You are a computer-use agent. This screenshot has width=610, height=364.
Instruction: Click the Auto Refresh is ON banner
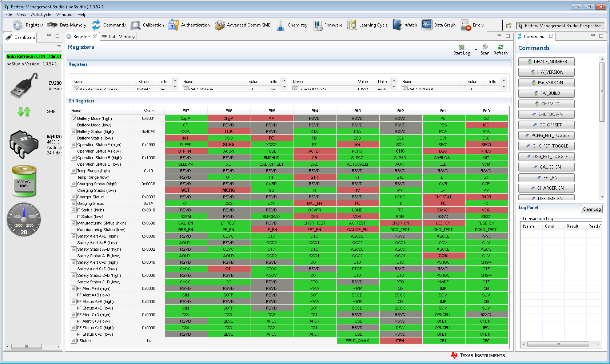(34, 57)
